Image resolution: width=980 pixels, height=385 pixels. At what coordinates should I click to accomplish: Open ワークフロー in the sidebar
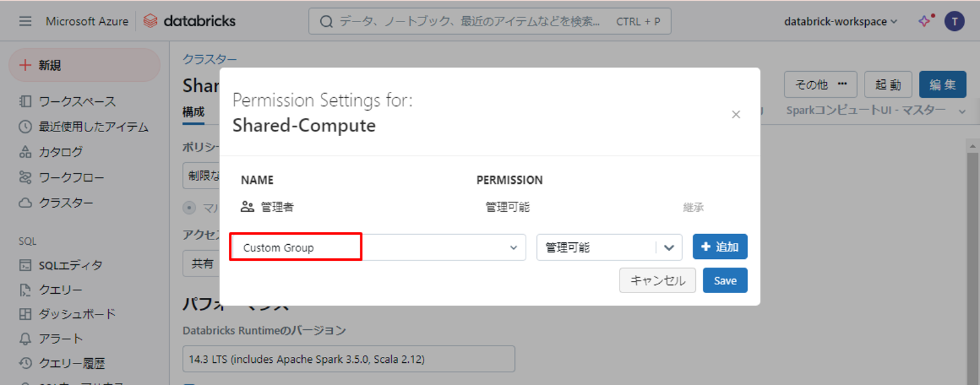pos(71,178)
